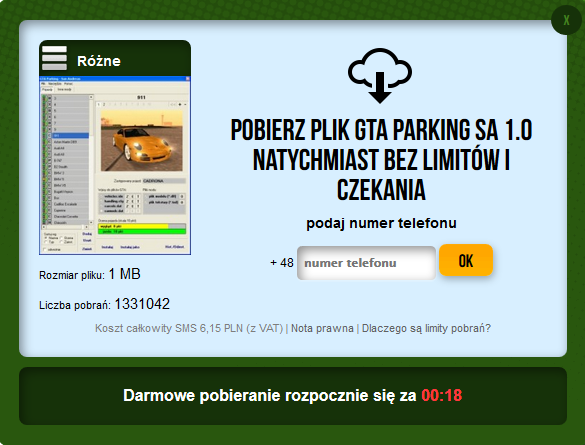Open the Nota prawna link
The height and width of the screenshot is (445, 585).
pos(322,328)
